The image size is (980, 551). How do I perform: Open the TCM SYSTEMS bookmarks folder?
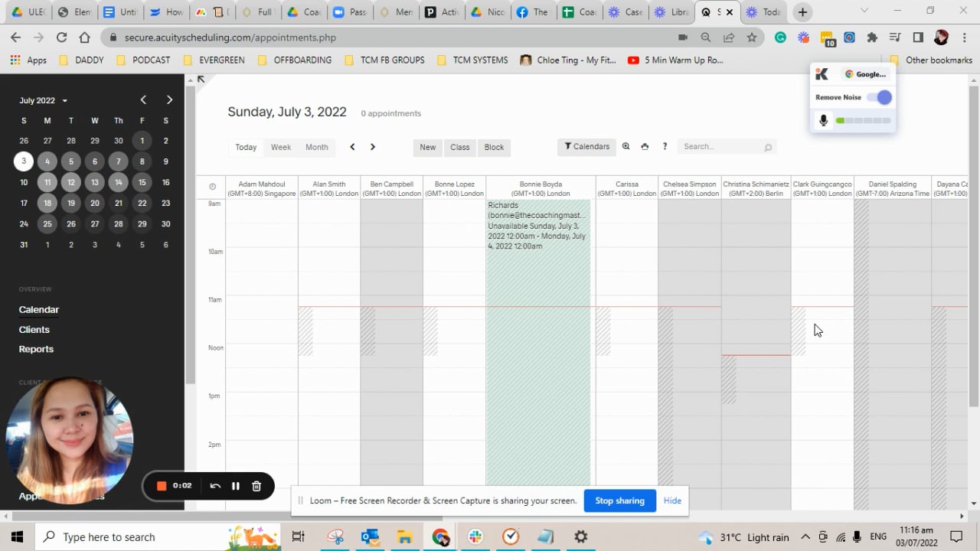tap(472, 60)
